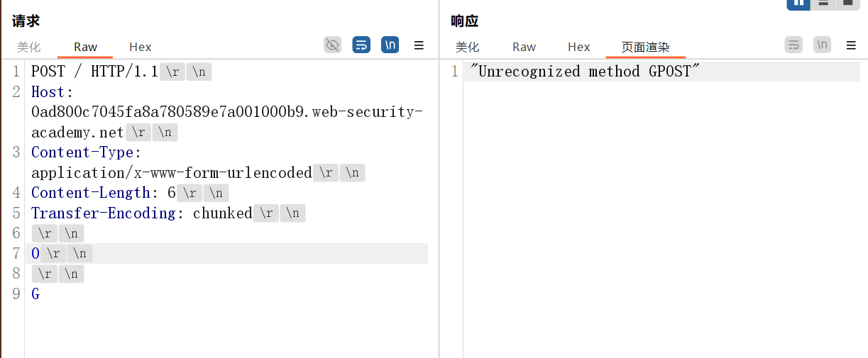Open the request 美化 tab

coord(29,47)
